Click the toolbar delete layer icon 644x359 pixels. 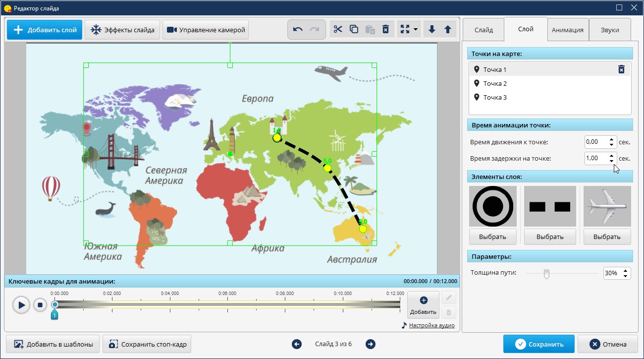click(385, 29)
